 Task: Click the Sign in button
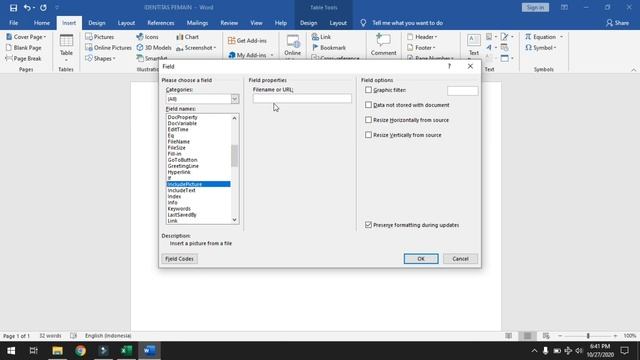535,7
